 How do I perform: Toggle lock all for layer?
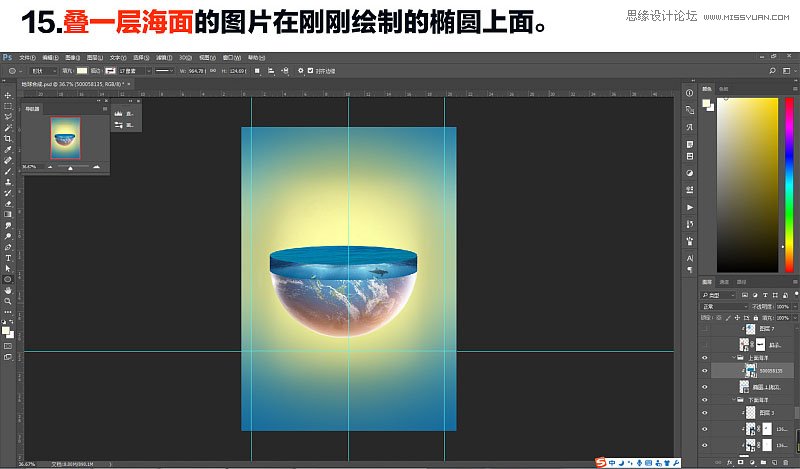click(756, 318)
